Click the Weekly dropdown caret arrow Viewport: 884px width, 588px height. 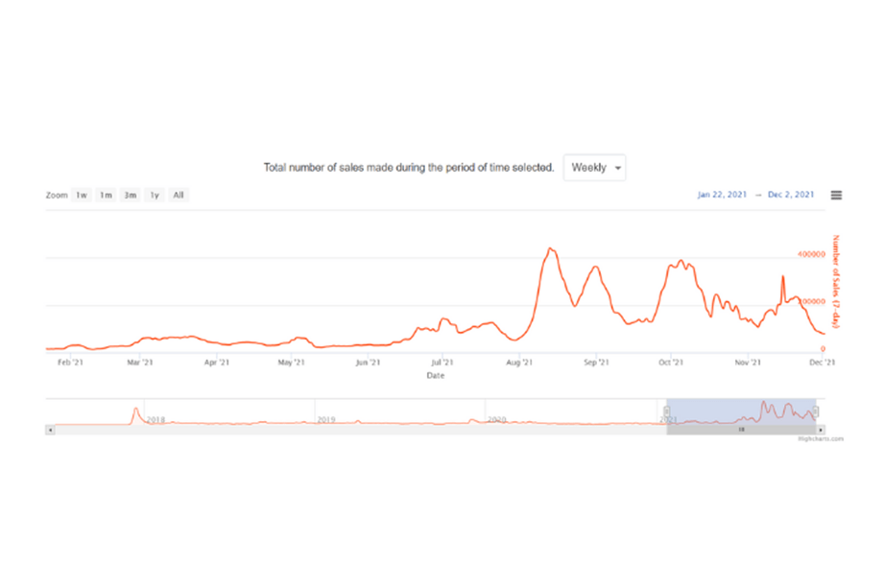[x=618, y=169]
